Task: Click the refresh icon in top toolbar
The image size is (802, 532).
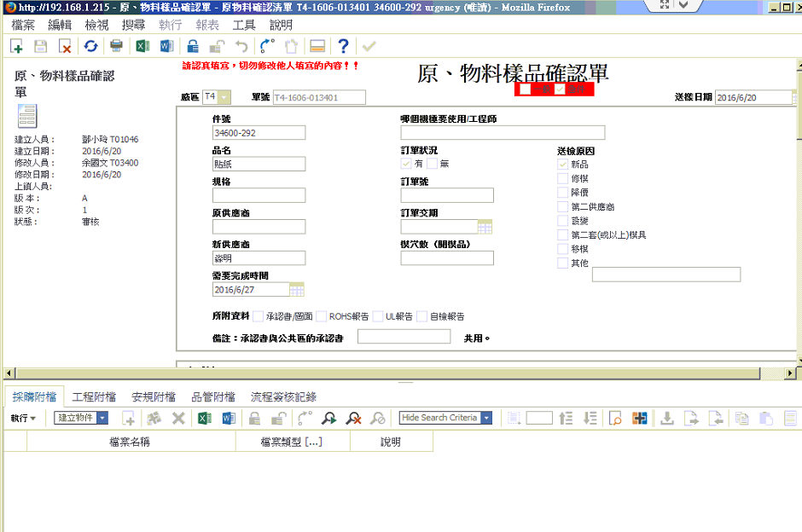Action: (x=90, y=46)
